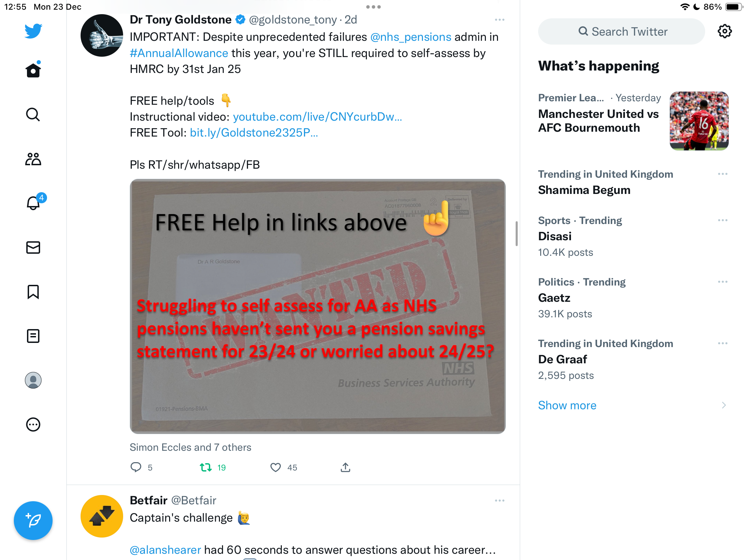Open the attached WANTED envelope image
The width and height of the screenshot is (747, 560).
317,306
